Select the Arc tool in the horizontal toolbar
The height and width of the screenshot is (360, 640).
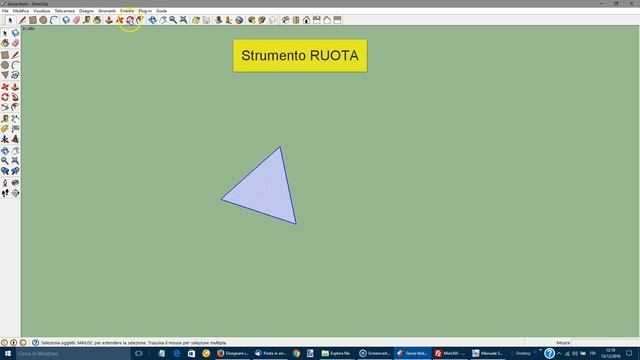pyautogui.click(x=54, y=20)
